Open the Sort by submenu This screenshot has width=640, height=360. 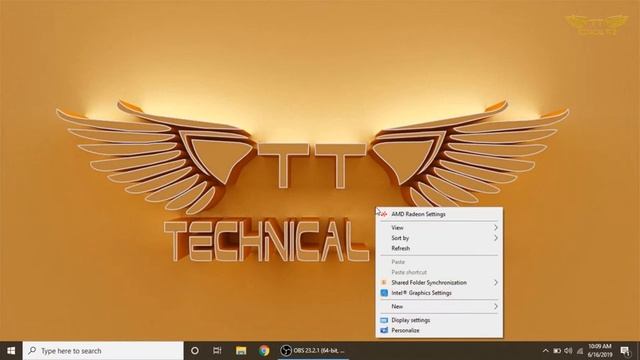pyautogui.click(x=439, y=238)
